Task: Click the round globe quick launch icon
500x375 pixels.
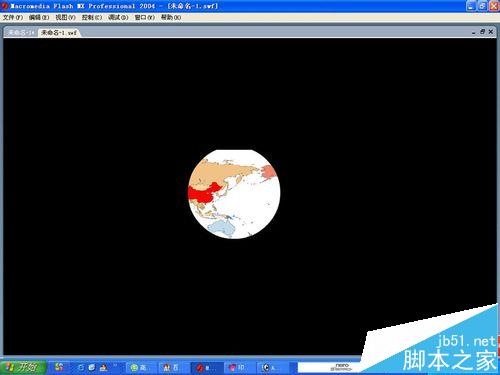Action: 92,368
